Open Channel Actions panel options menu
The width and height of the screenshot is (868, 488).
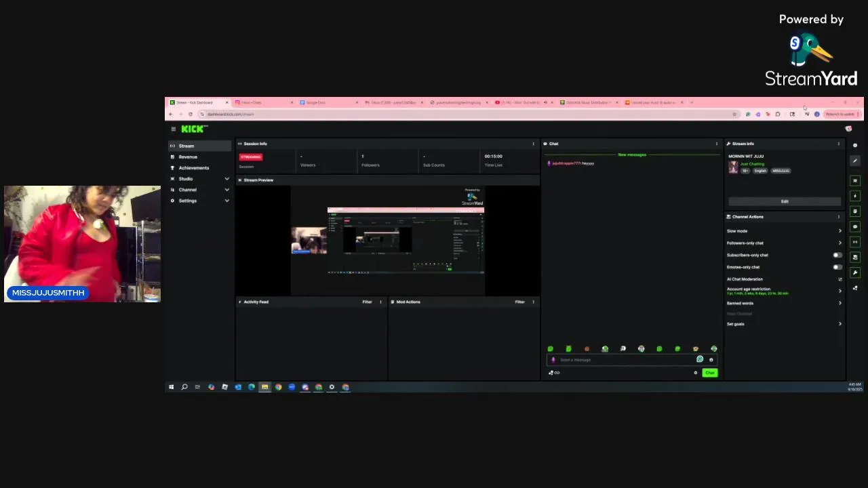(x=839, y=217)
